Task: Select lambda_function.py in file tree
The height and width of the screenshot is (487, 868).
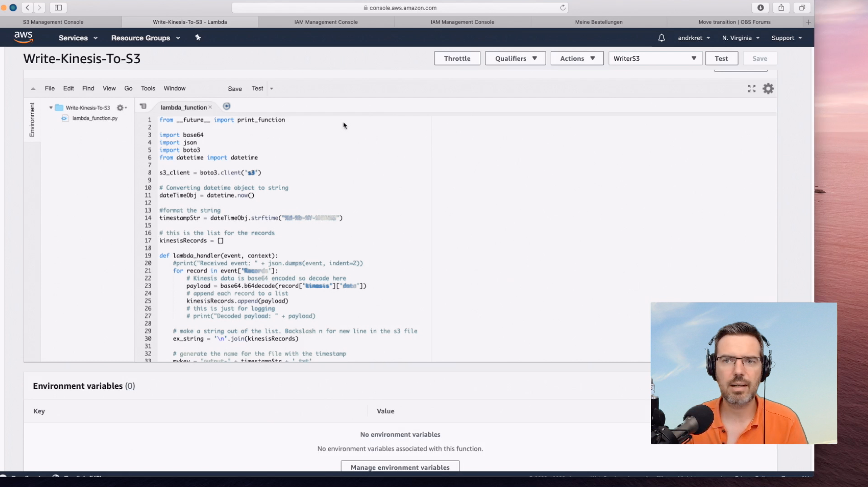Action: [x=95, y=118]
